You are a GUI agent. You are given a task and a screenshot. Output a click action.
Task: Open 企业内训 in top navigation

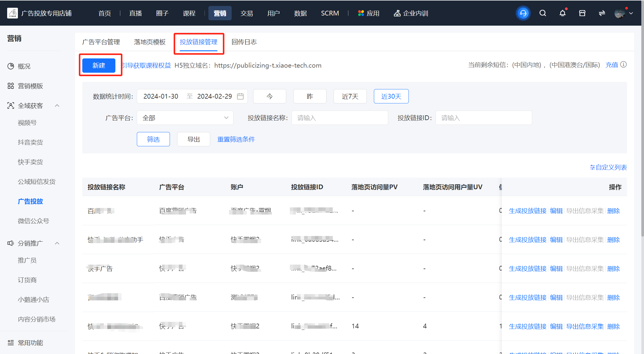(411, 13)
